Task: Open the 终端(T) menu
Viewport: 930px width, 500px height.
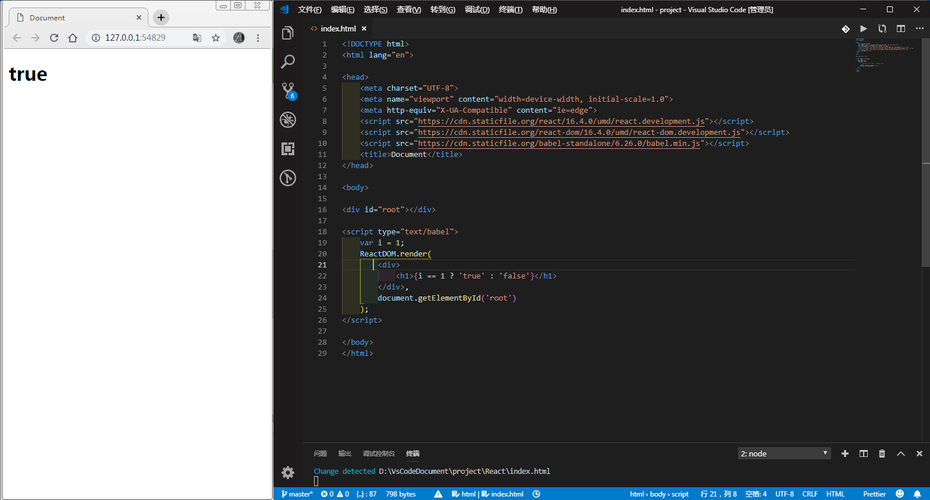Action: pyautogui.click(x=511, y=9)
